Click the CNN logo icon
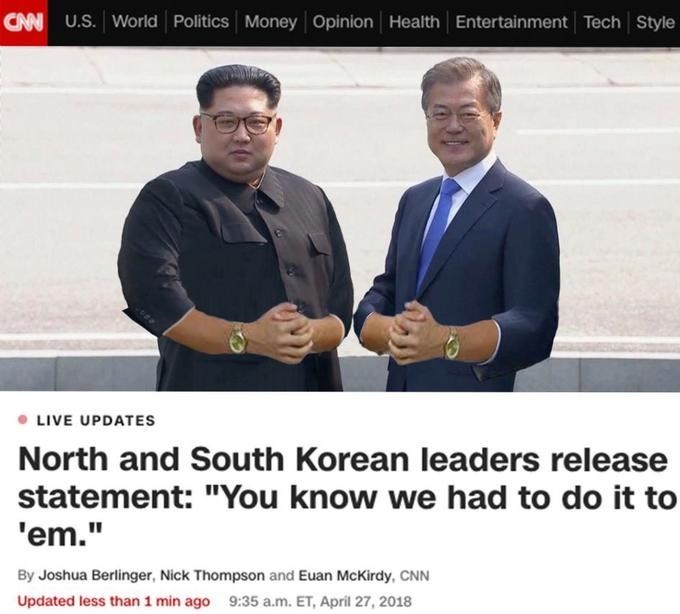The height and width of the screenshot is (614, 680). tap(23, 22)
